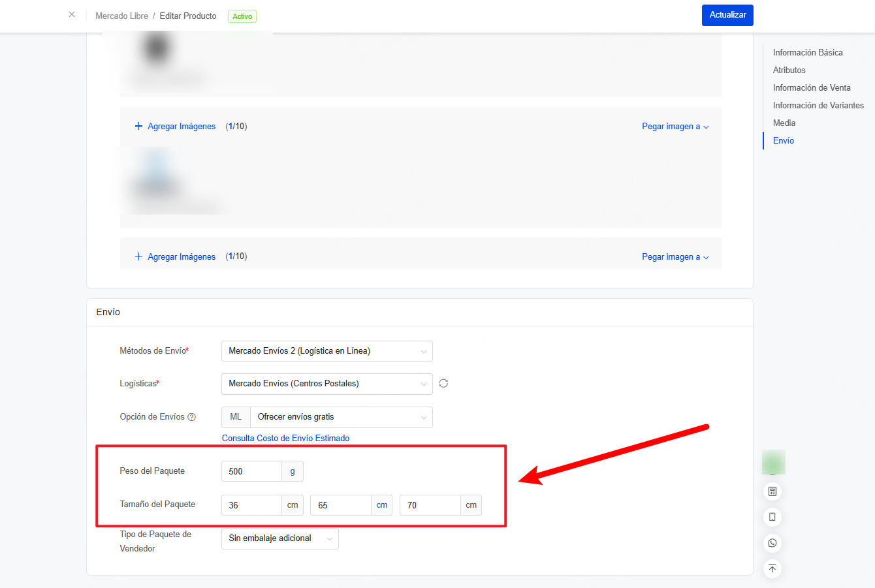Expand the Métodos de Envío dropdown
875x588 pixels.
pyautogui.click(x=326, y=351)
